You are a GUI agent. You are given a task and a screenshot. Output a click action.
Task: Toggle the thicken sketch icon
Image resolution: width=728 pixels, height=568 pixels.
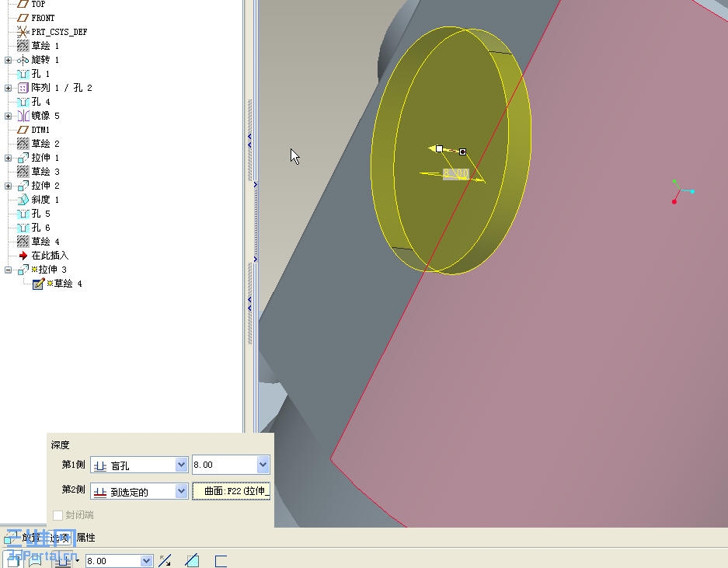tap(221, 561)
